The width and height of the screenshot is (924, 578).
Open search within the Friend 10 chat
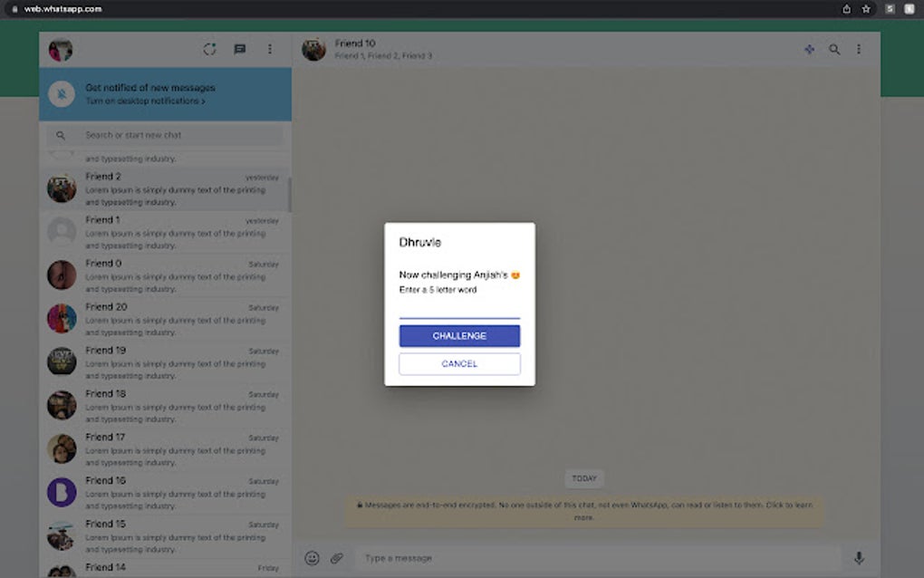pos(833,50)
